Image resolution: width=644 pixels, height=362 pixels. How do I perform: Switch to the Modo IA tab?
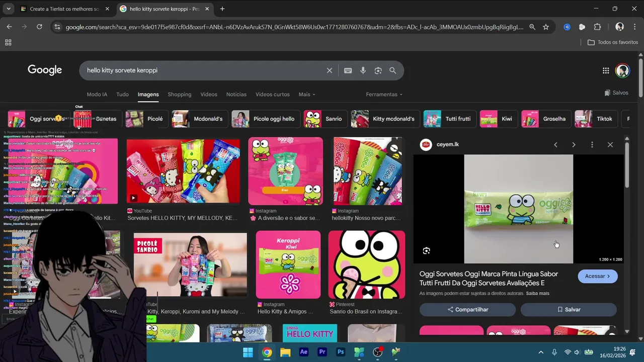point(97,95)
